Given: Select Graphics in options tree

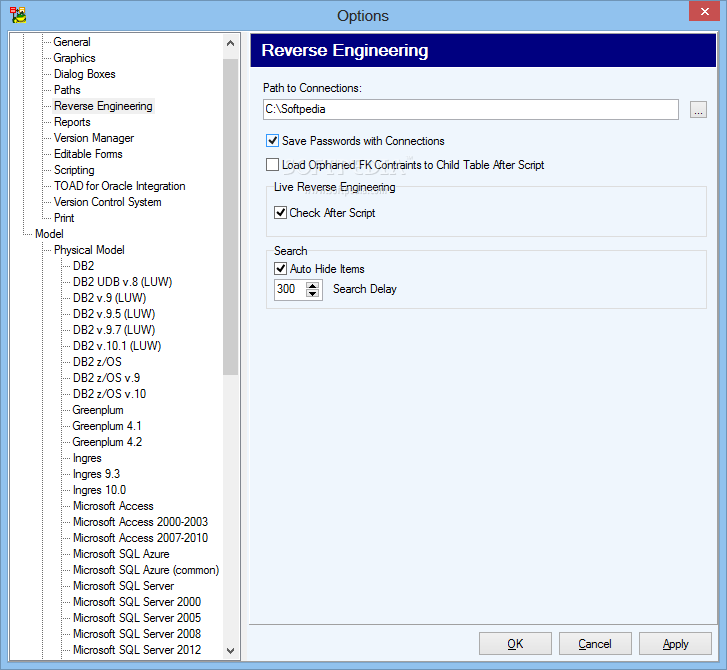Looking at the screenshot, I should 75,58.
